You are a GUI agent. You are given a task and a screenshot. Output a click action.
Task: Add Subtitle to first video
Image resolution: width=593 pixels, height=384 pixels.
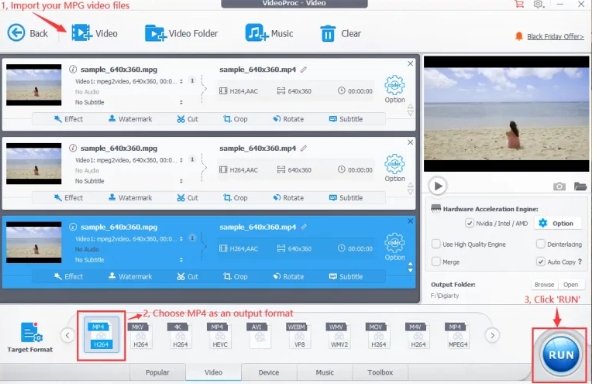click(x=346, y=119)
